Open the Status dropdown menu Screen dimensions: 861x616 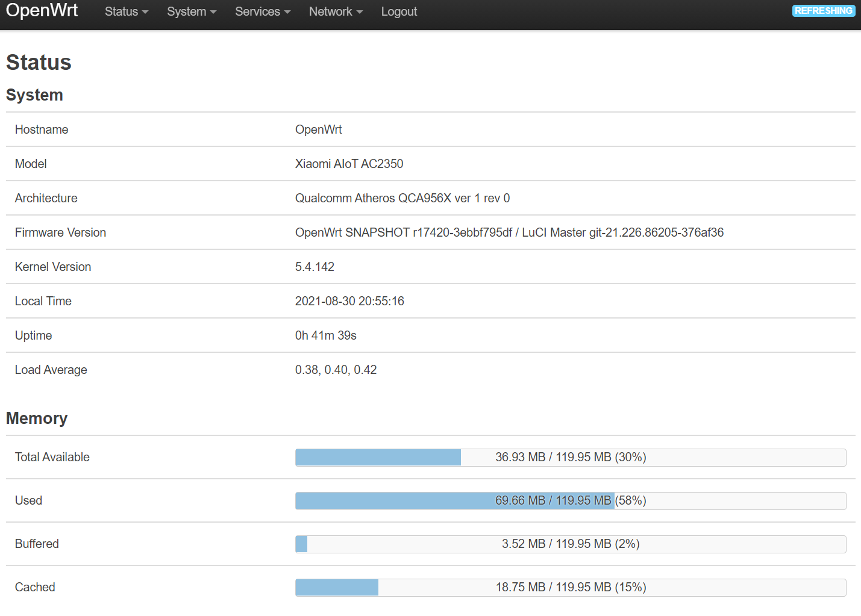tap(127, 11)
